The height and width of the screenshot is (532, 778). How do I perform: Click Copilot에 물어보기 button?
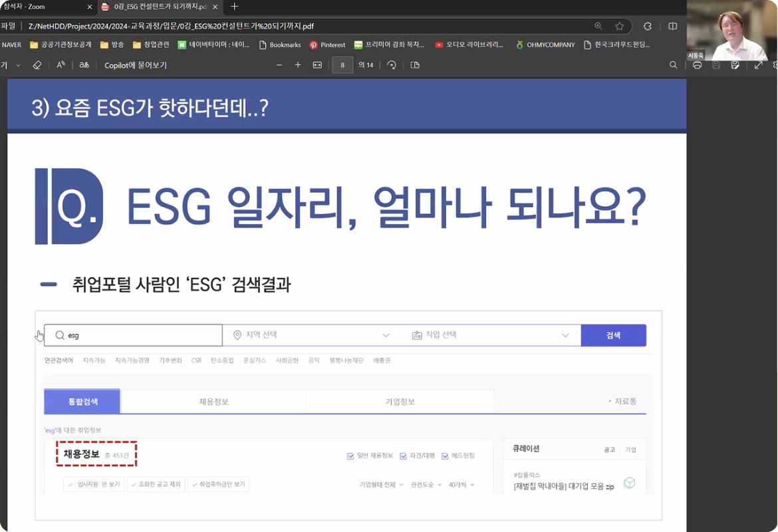[x=136, y=65]
